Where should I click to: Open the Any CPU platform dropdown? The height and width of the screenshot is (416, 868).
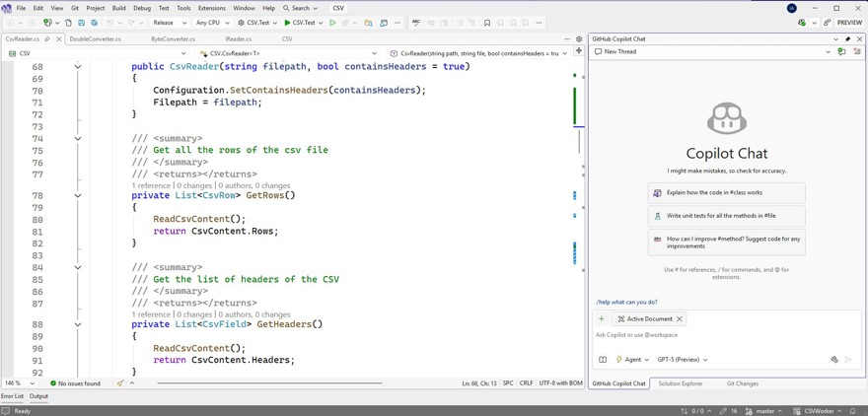[x=212, y=23]
